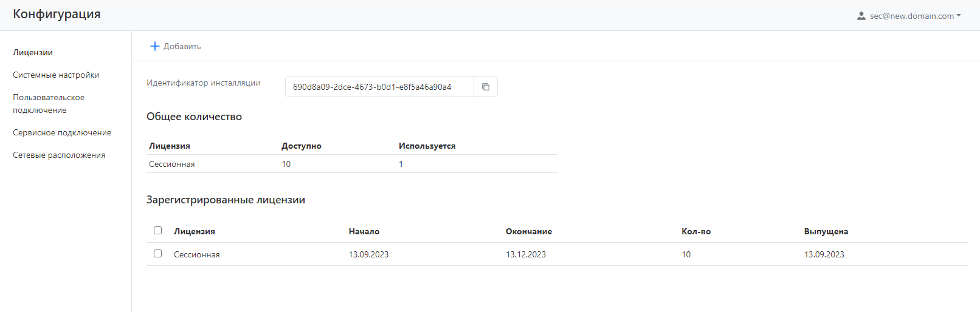Click the Выпущена column header

[x=826, y=231]
